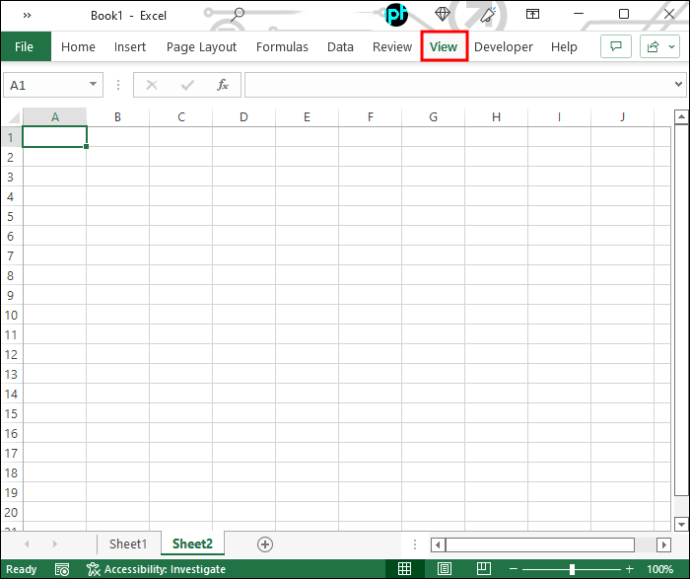The width and height of the screenshot is (690, 579).
Task: Expand the Share dropdown arrow
Action: pos(672,46)
